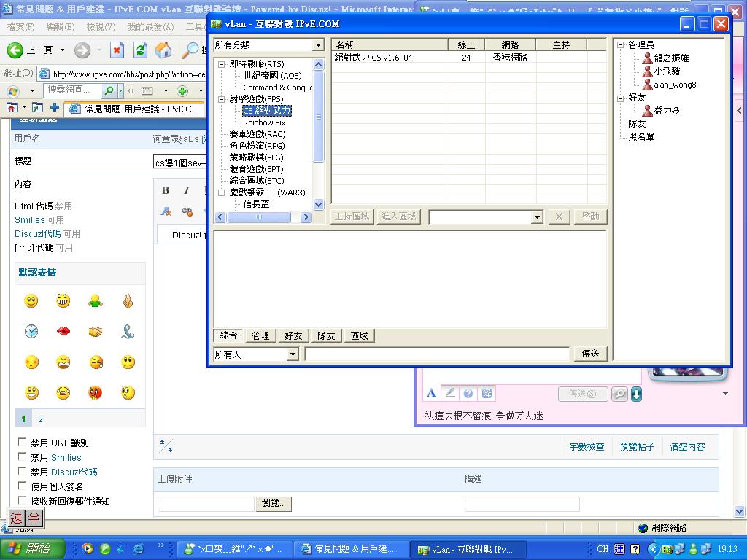Image resolution: width=747 pixels, height=560 pixels.
Task: Switch to 隊友 chat tab
Action: [326, 335]
